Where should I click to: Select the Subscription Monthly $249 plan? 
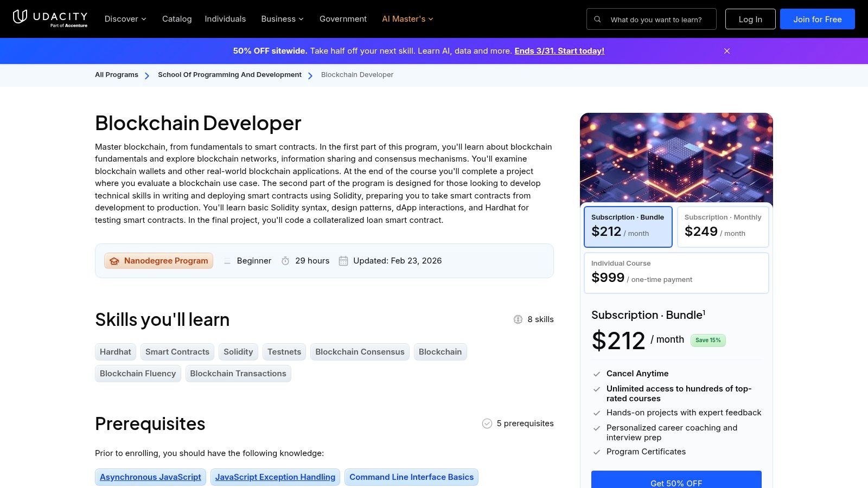pos(723,227)
